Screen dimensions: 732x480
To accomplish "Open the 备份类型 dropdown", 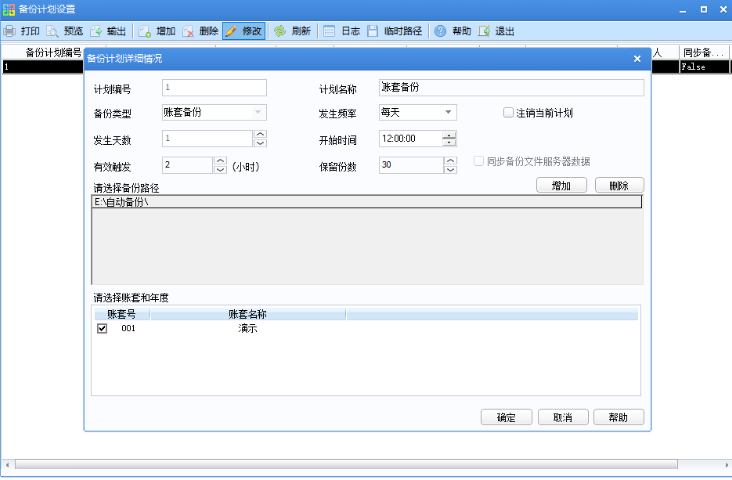I will pos(258,113).
